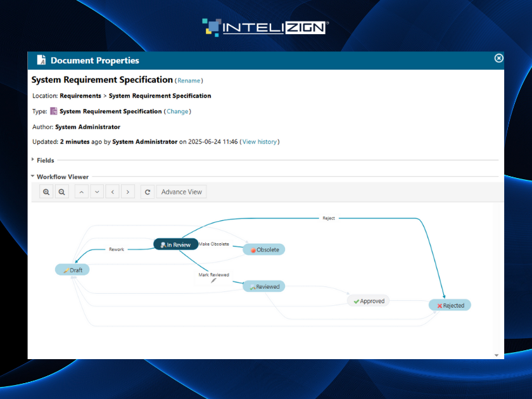Click the document icon in Document Properties header
Viewport: 532px width, 399px height.
pyautogui.click(x=41, y=60)
